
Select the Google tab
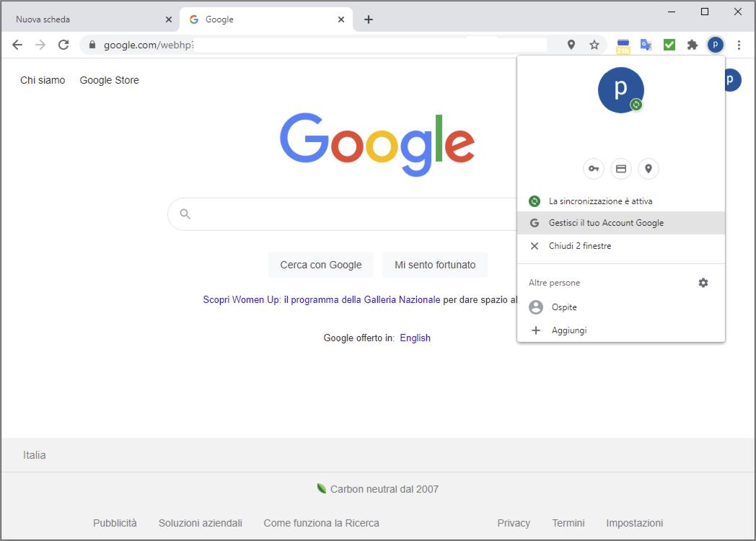pyautogui.click(x=267, y=19)
